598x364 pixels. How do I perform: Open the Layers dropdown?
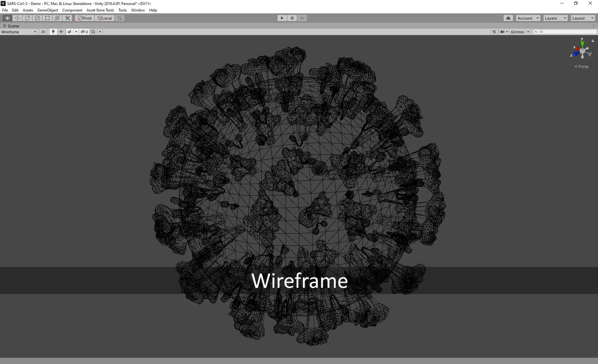point(555,18)
